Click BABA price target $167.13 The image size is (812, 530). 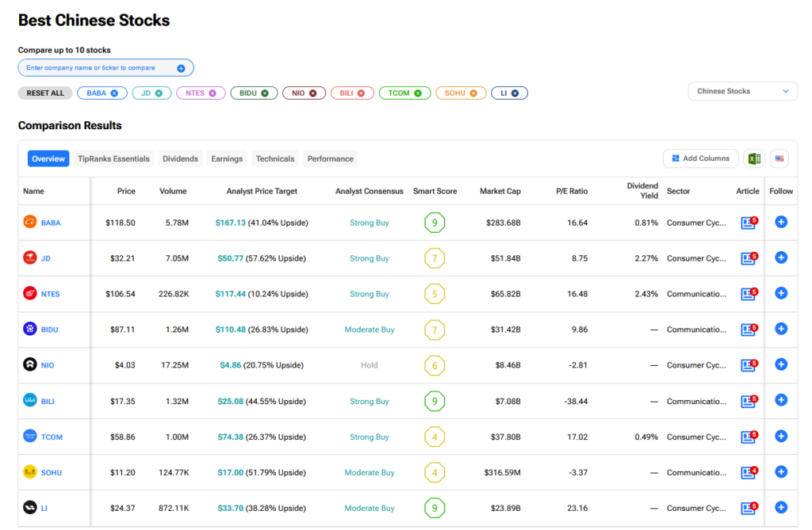(231, 223)
